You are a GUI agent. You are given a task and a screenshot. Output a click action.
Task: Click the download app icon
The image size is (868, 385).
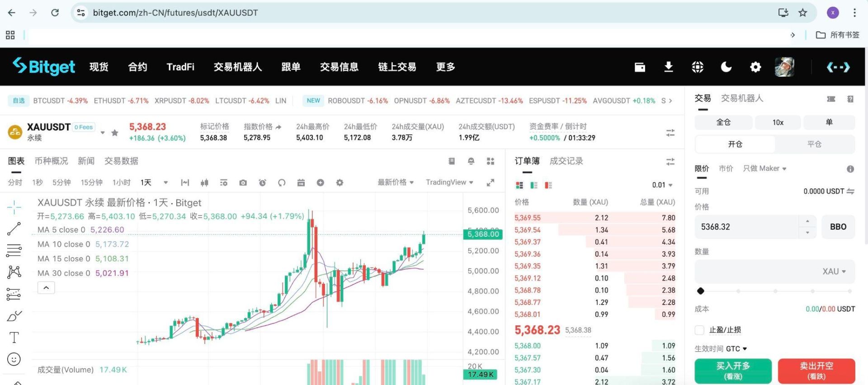(669, 67)
